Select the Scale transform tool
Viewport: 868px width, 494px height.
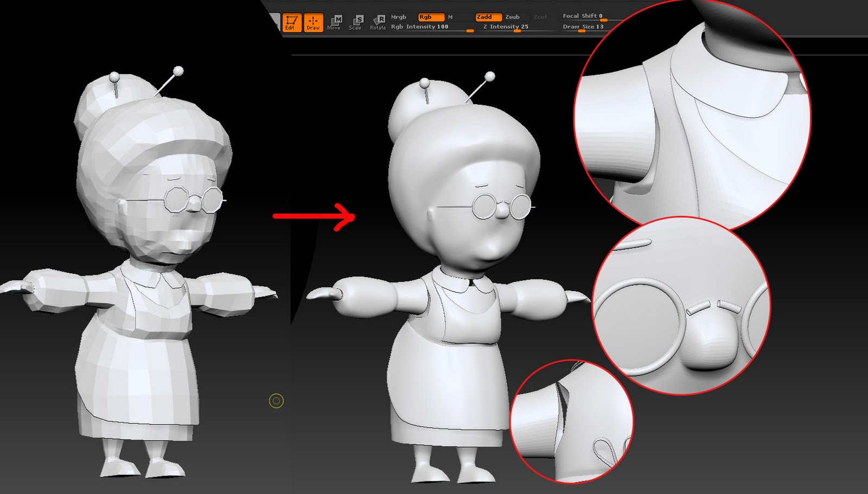coord(355,22)
